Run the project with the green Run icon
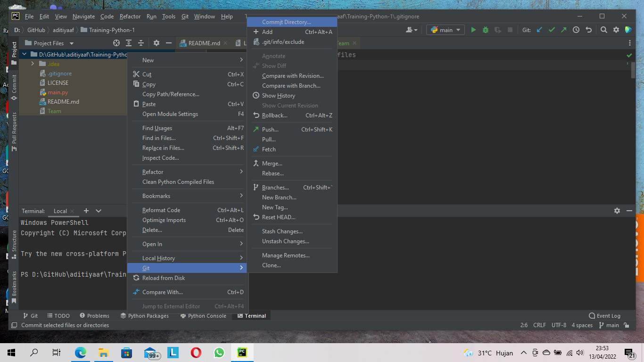Viewport: 644px width, 362px height. (x=473, y=29)
